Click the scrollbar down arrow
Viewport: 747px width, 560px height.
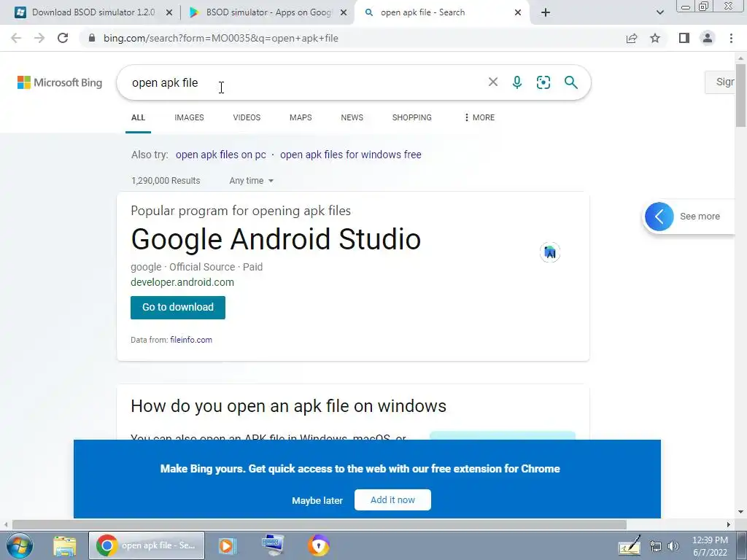741,513
